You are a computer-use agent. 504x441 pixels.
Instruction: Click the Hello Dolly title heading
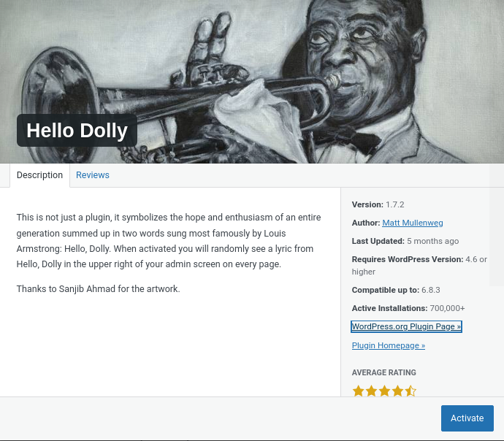[77, 131]
